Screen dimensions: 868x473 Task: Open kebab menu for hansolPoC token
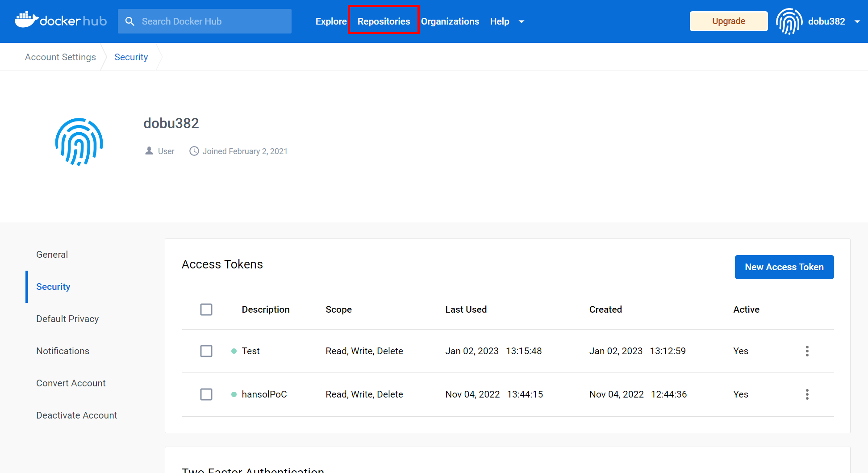click(x=807, y=394)
